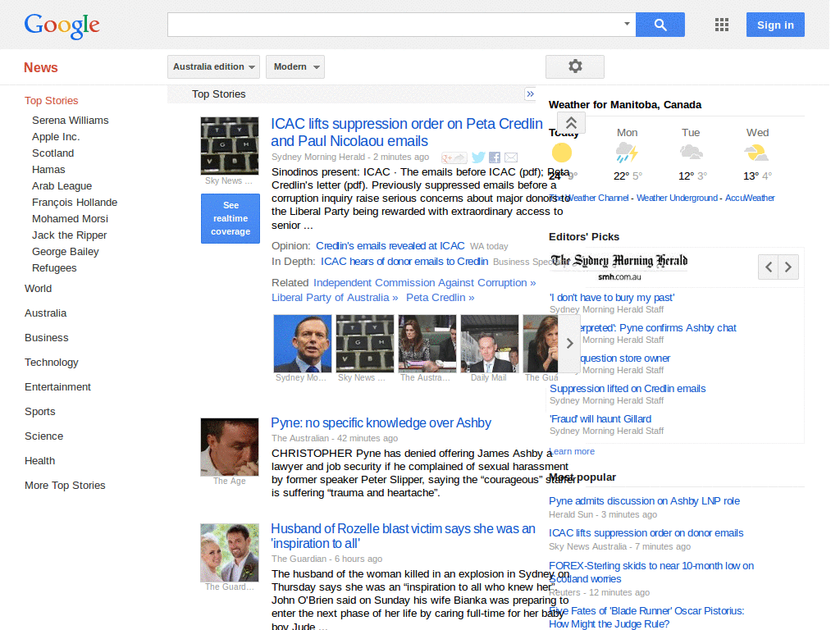This screenshot has width=840, height=630.
Task: Open the Daily Mail image thumbnail
Action: [489, 344]
